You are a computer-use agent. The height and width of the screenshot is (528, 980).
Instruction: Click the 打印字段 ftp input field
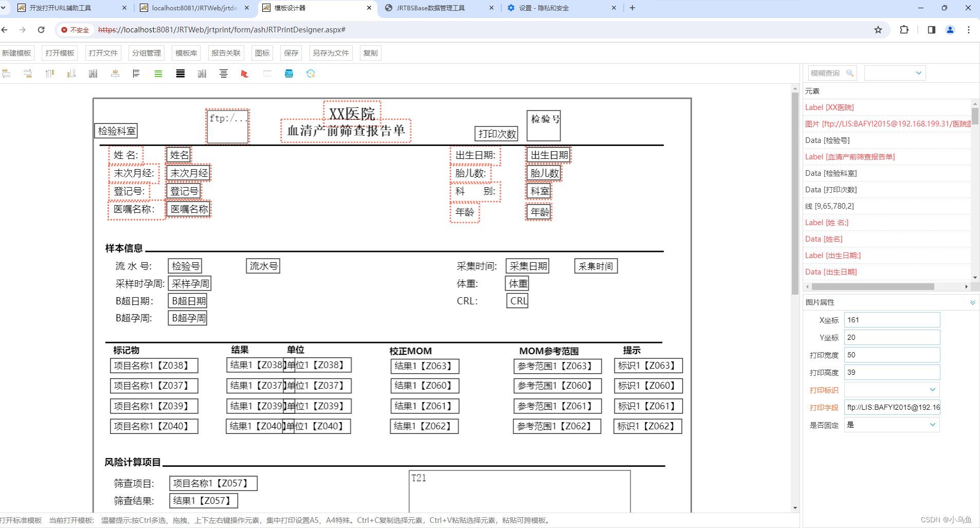(x=892, y=407)
